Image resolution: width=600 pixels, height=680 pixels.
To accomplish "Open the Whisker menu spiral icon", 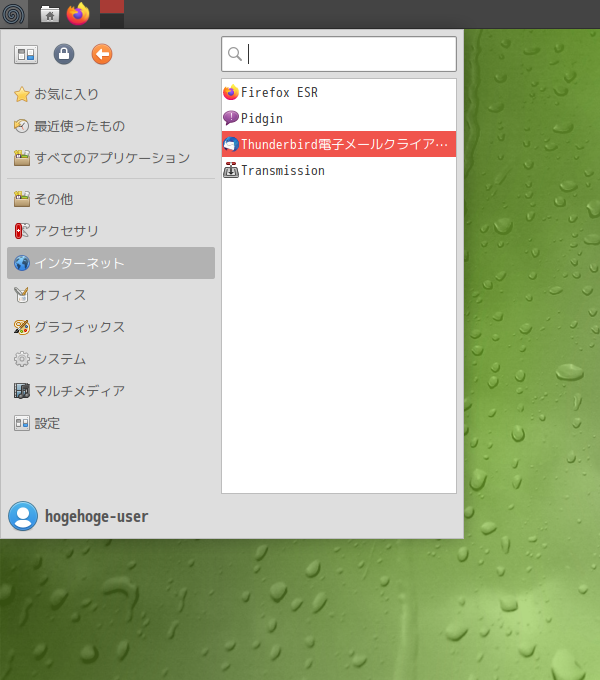I will pos(14,14).
